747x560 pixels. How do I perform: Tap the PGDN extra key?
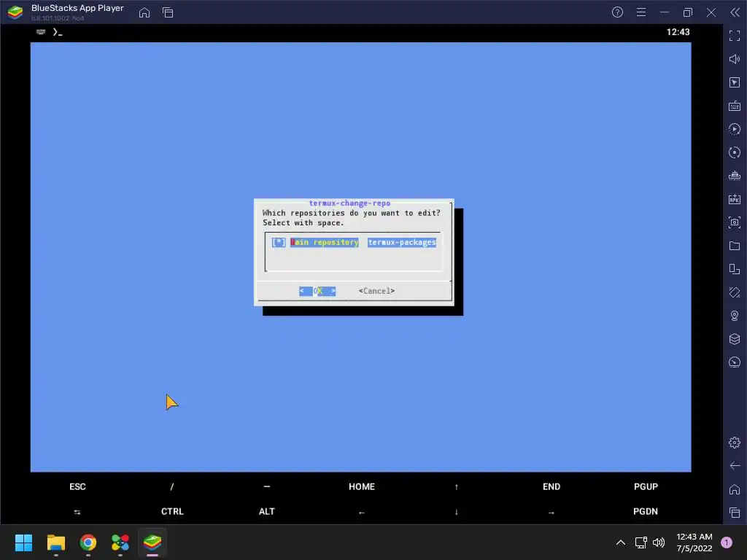click(646, 511)
